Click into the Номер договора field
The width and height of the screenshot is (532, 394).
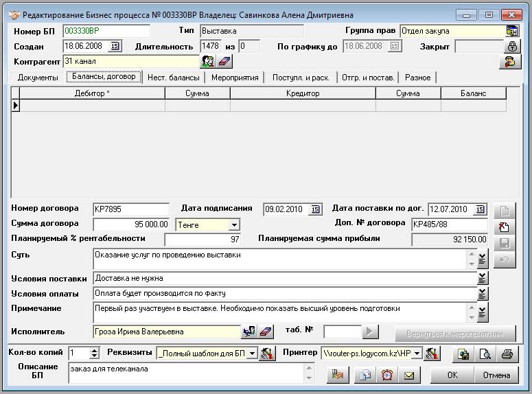(x=131, y=209)
